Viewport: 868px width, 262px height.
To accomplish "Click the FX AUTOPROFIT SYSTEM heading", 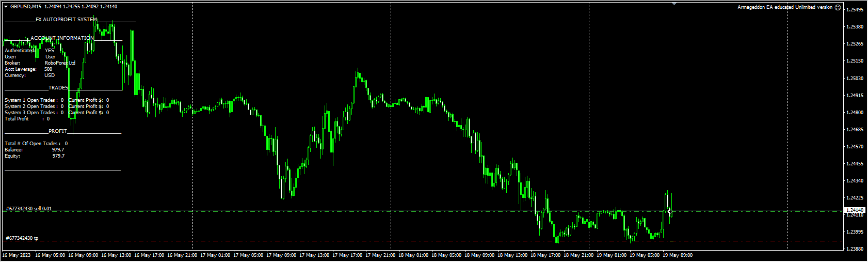I will coord(66,20).
